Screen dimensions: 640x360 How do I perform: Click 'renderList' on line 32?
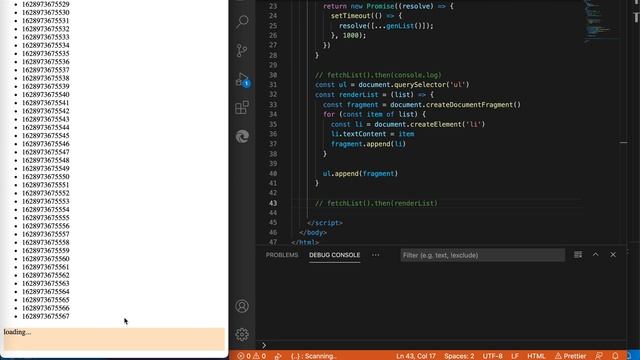(x=359, y=94)
